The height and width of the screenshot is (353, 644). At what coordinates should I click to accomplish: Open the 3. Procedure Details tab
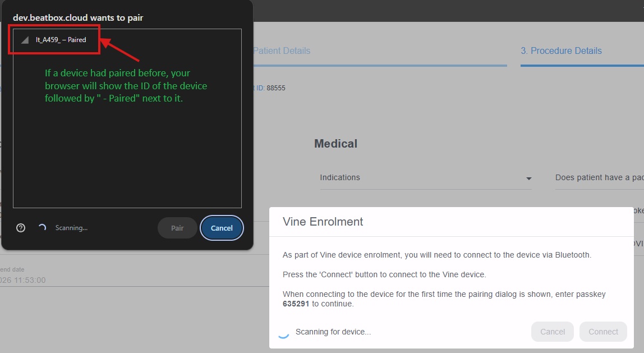click(561, 51)
